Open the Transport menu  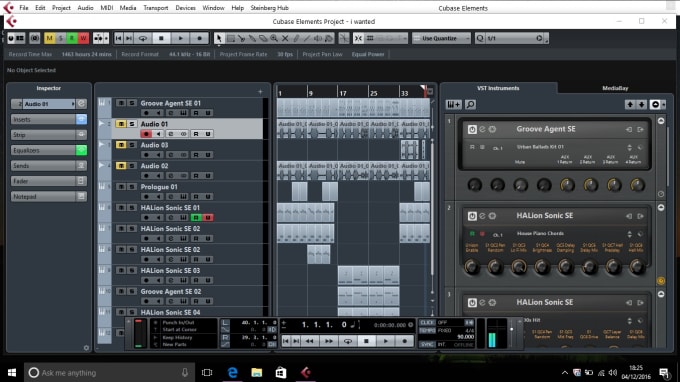156,8
